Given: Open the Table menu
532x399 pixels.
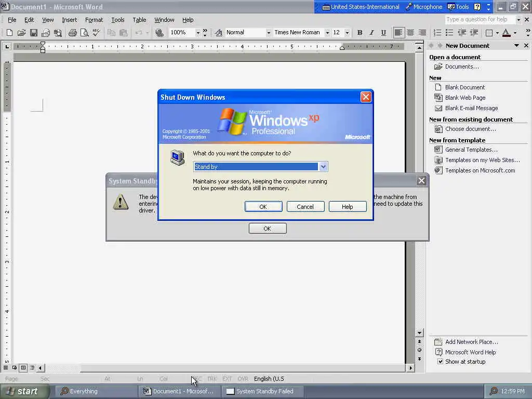Looking at the screenshot, I should [139, 20].
